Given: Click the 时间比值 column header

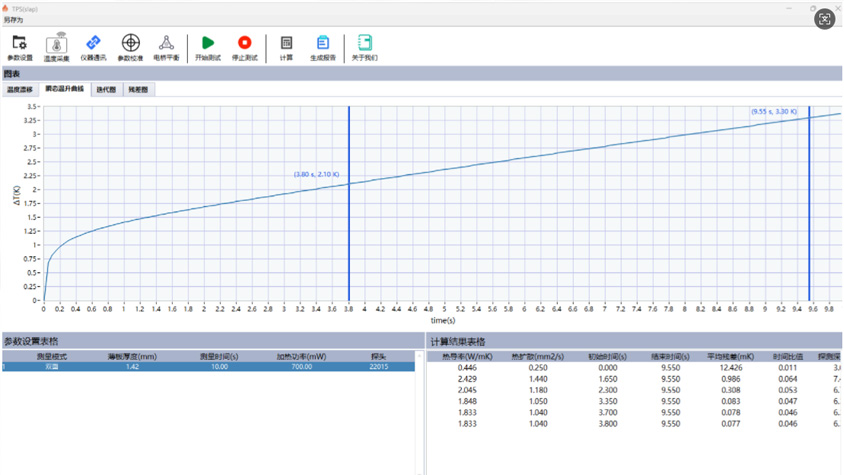Looking at the screenshot, I should 787,357.
